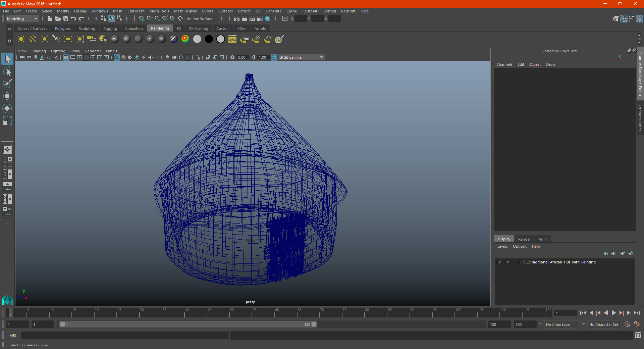Toggle layer visibility V box
The image size is (644, 349).
point(499,262)
